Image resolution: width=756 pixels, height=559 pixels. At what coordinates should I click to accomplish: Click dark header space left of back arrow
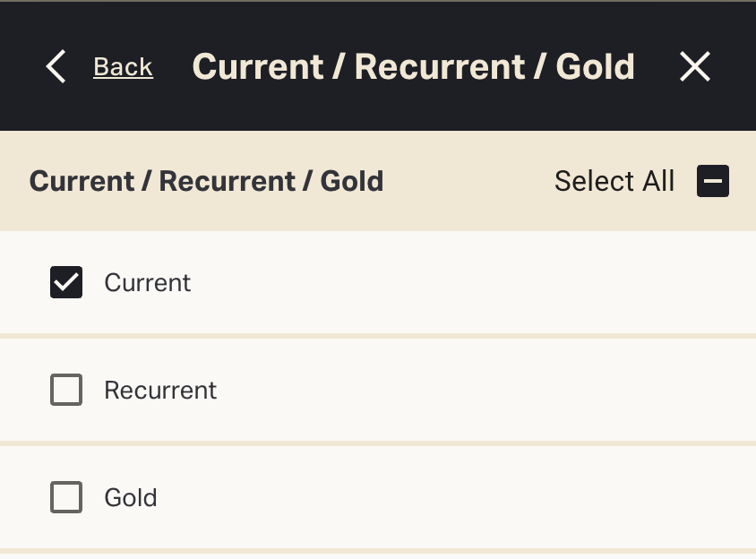(20, 67)
